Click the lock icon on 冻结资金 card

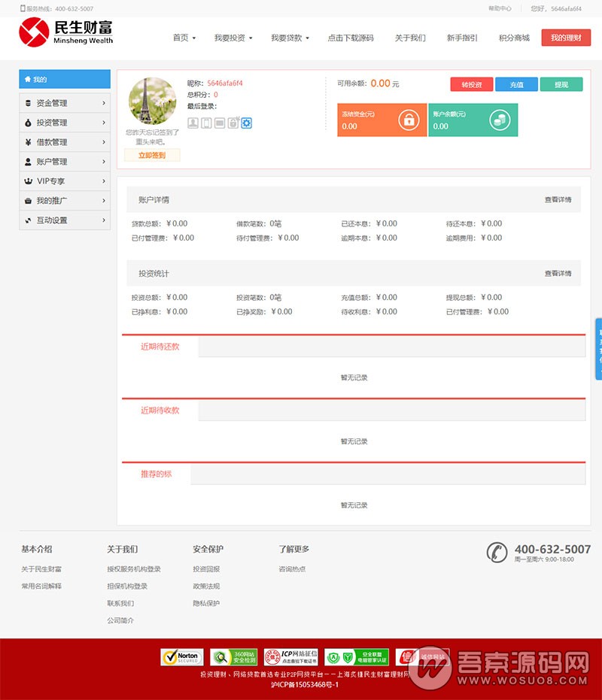(408, 120)
